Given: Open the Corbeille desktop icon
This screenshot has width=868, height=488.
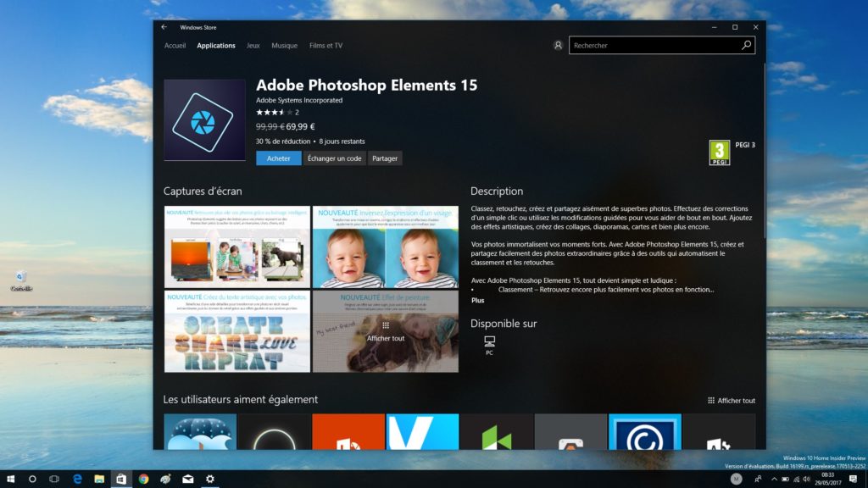Looking at the screenshot, I should [21, 281].
